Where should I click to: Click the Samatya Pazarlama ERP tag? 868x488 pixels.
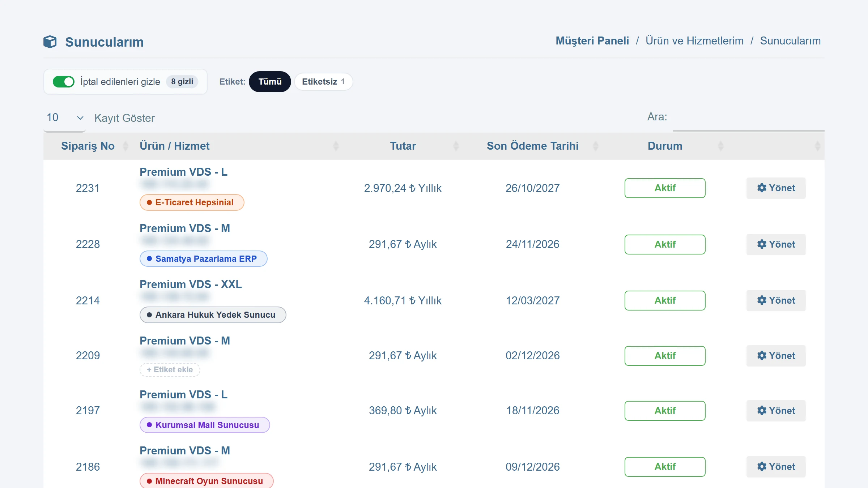coord(203,259)
